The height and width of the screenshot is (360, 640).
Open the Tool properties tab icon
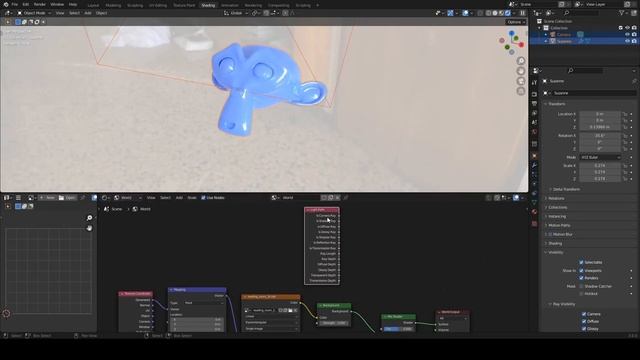(x=534, y=82)
